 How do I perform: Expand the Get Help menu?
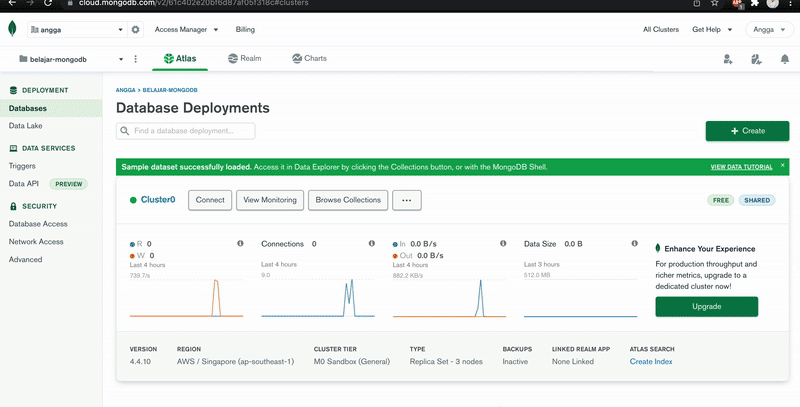(712, 30)
